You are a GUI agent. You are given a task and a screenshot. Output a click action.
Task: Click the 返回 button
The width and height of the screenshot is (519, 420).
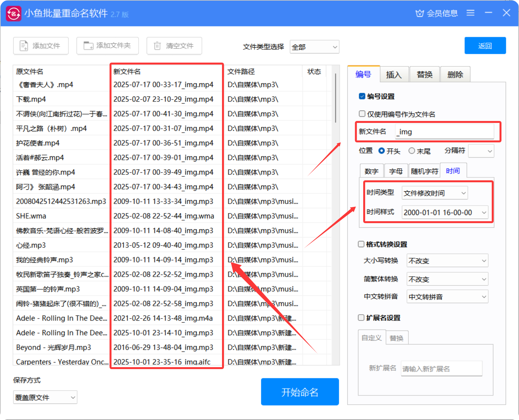pyautogui.click(x=485, y=46)
